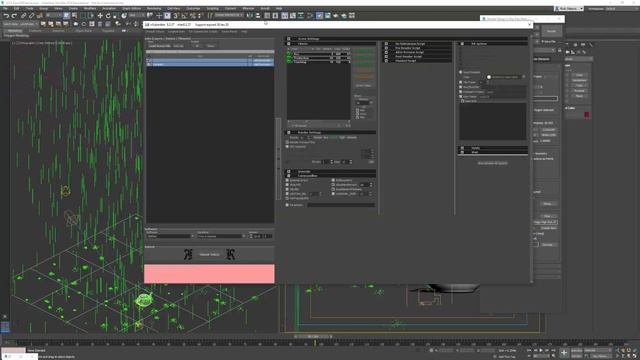The width and height of the screenshot is (640, 360).
Task: Select the radio button above the color dot
Action: (461, 72)
